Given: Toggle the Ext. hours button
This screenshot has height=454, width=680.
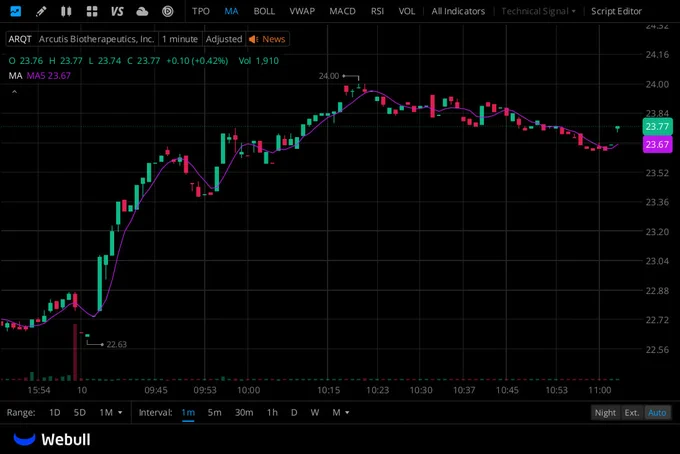Looking at the screenshot, I should coord(631,412).
